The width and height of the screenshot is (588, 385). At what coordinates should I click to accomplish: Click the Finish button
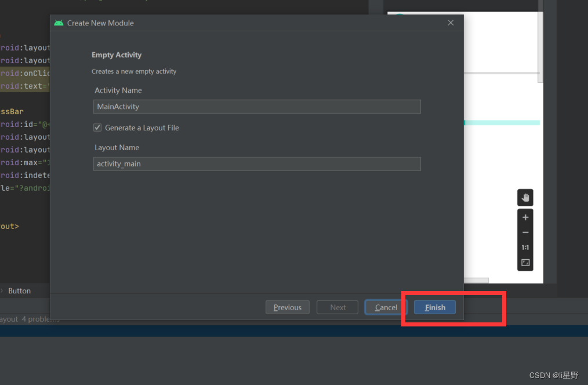435,307
